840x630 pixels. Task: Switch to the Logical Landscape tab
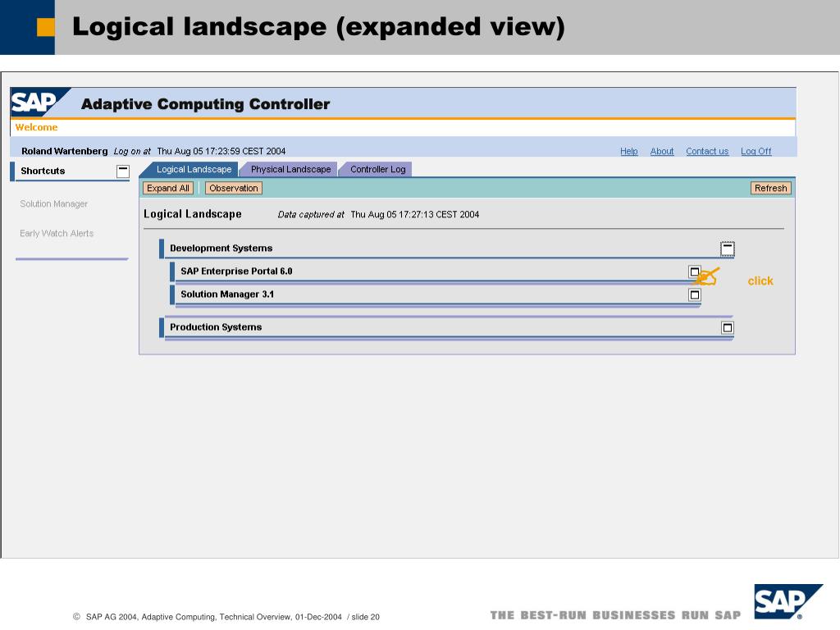click(194, 169)
